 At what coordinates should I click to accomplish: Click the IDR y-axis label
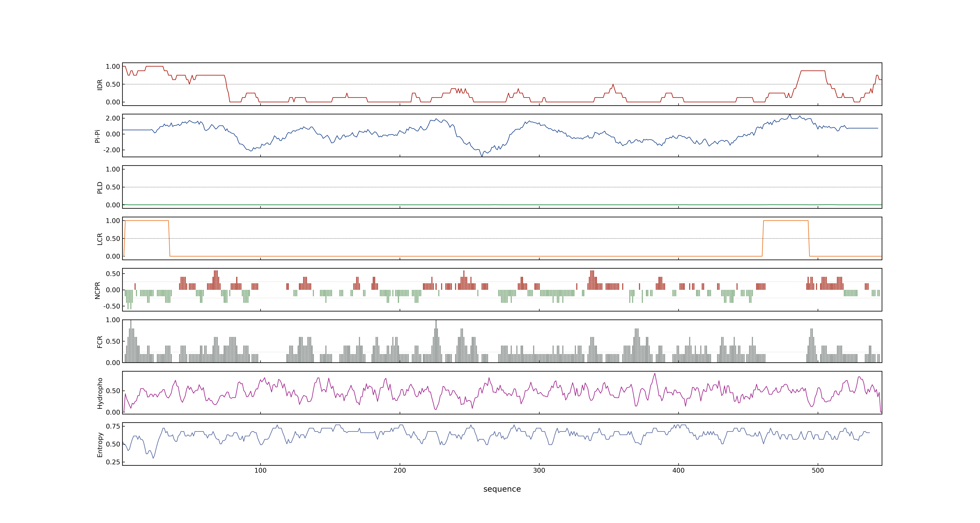point(100,85)
